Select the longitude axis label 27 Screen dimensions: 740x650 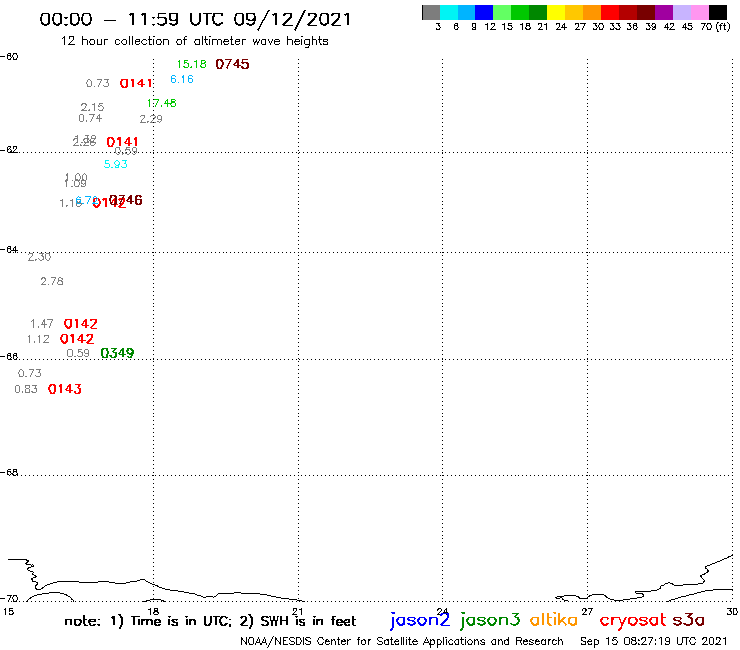(x=587, y=611)
